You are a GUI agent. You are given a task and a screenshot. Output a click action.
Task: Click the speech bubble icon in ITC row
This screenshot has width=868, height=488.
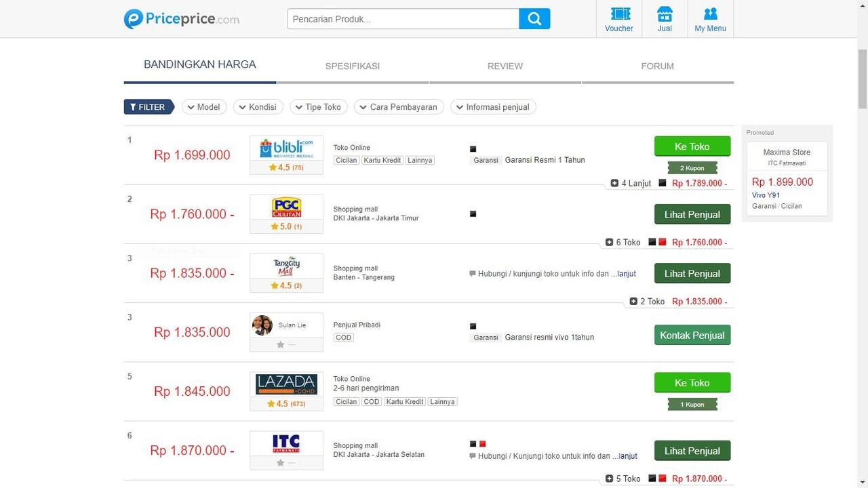[473, 456]
